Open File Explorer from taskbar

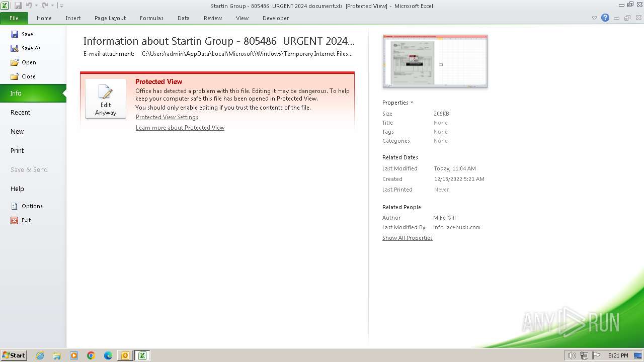pos(57,355)
